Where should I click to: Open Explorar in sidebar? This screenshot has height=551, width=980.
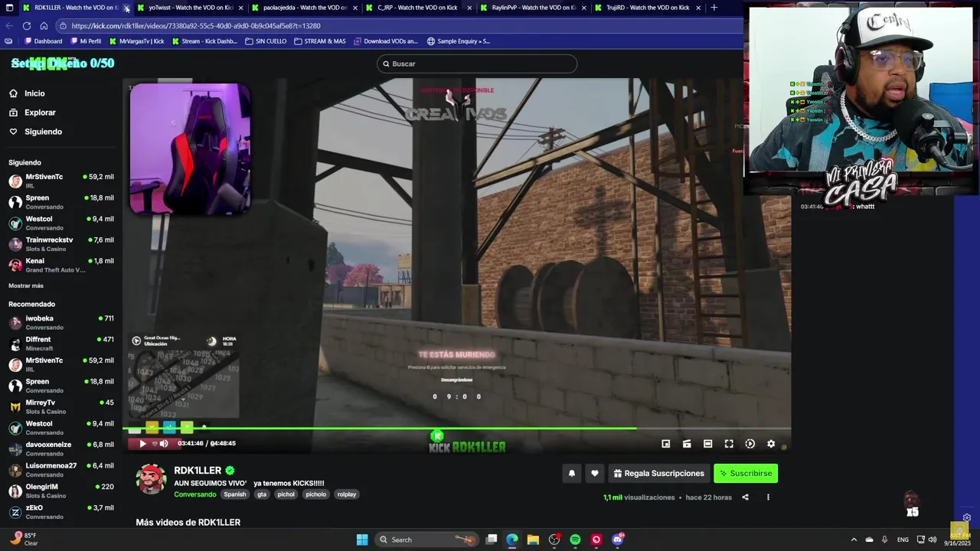tap(40, 112)
